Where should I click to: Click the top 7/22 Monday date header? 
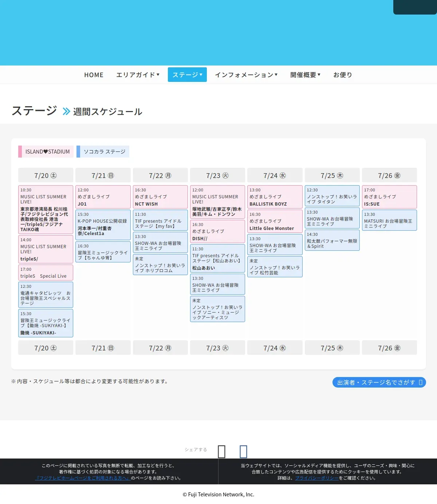(160, 175)
